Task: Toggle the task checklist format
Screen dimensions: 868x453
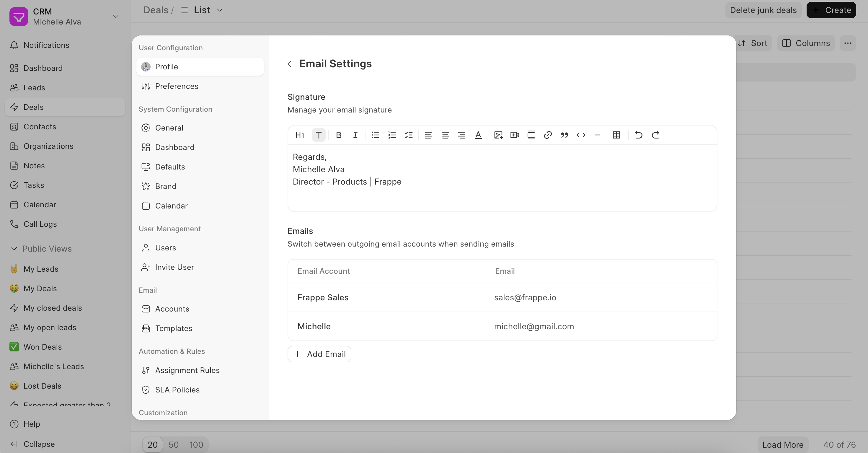Action: click(x=408, y=135)
